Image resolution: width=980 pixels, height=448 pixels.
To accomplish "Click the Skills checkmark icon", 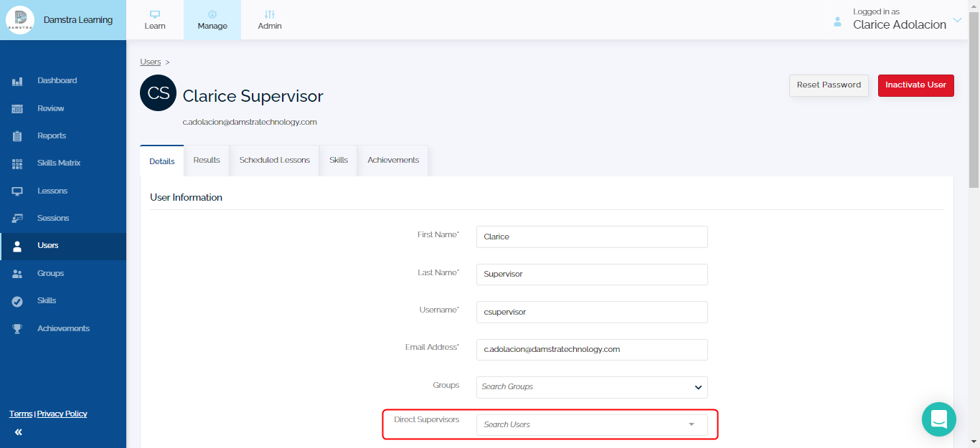I will coord(18,301).
